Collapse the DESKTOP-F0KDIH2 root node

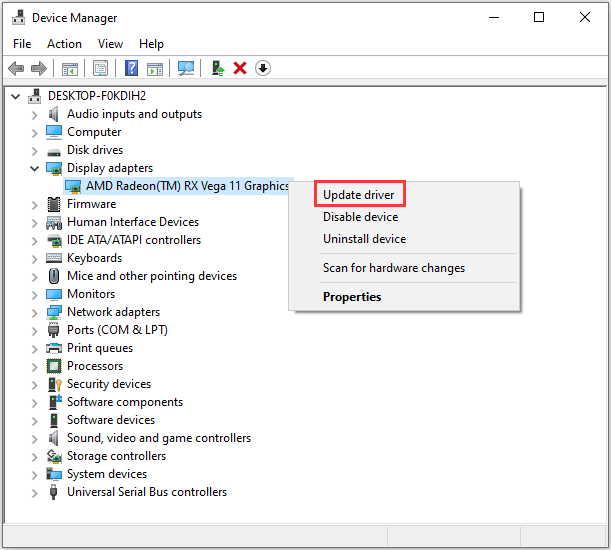click(x=16, y=96)
